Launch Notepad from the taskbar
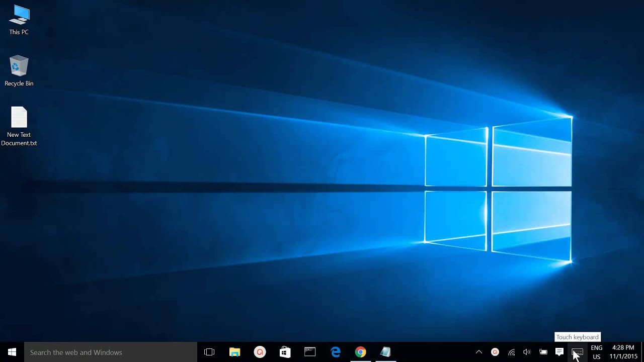Image resolution: width=644 pixels, height=362 pixels. (386, 352)
